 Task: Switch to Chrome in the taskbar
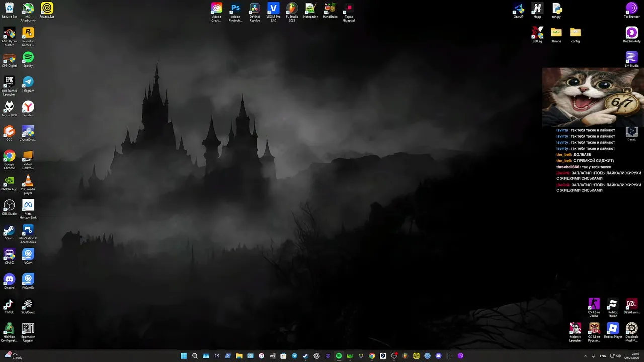pyautogui.click(x=372, y=356)
